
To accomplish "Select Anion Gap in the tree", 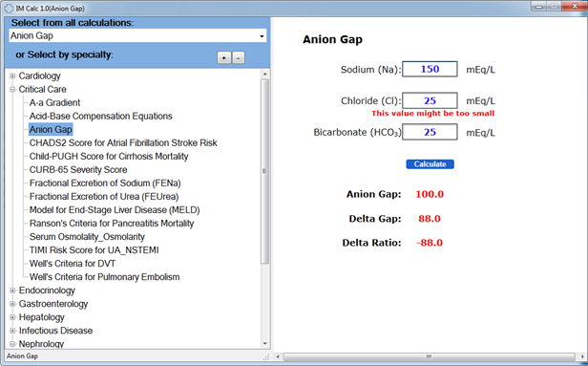I will 51,130.
